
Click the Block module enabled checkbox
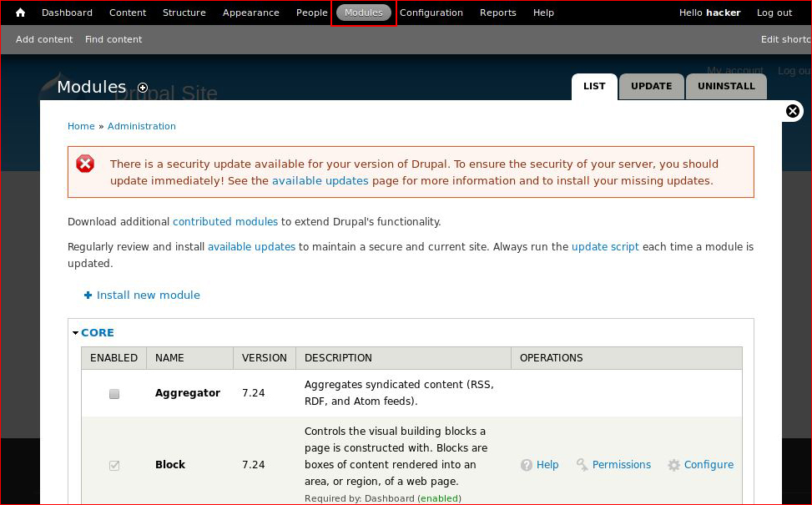pyautogui.click(x=114, y=465)
